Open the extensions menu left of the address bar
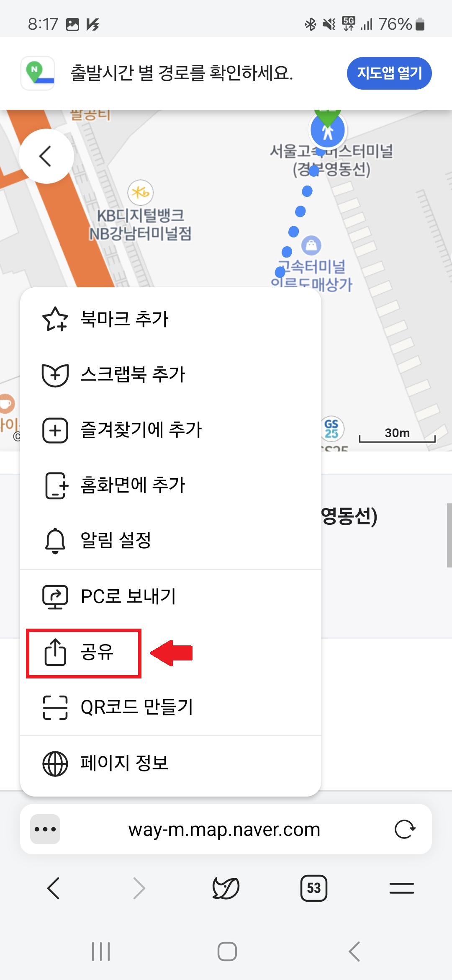Image resolution: width=452 pixels, height=980 pixels. tap(44, 830)
